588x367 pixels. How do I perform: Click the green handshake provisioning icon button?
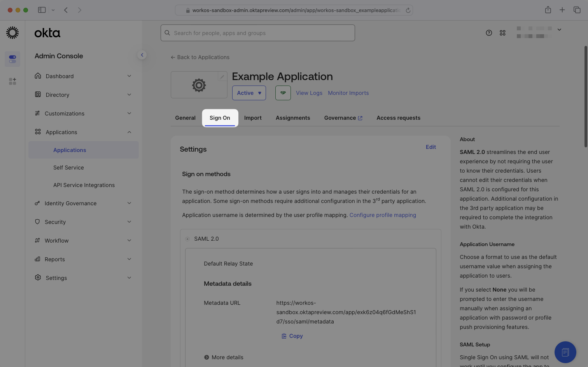click(x=283, y=93)
